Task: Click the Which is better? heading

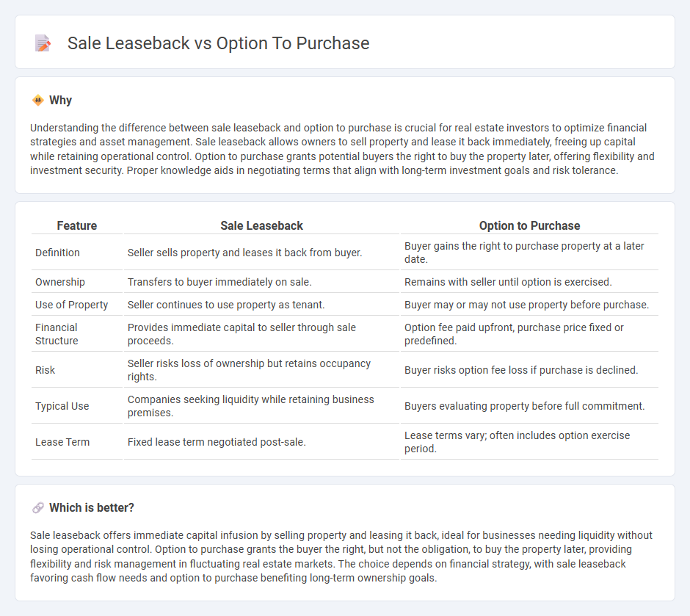Action: click(92, 508)
